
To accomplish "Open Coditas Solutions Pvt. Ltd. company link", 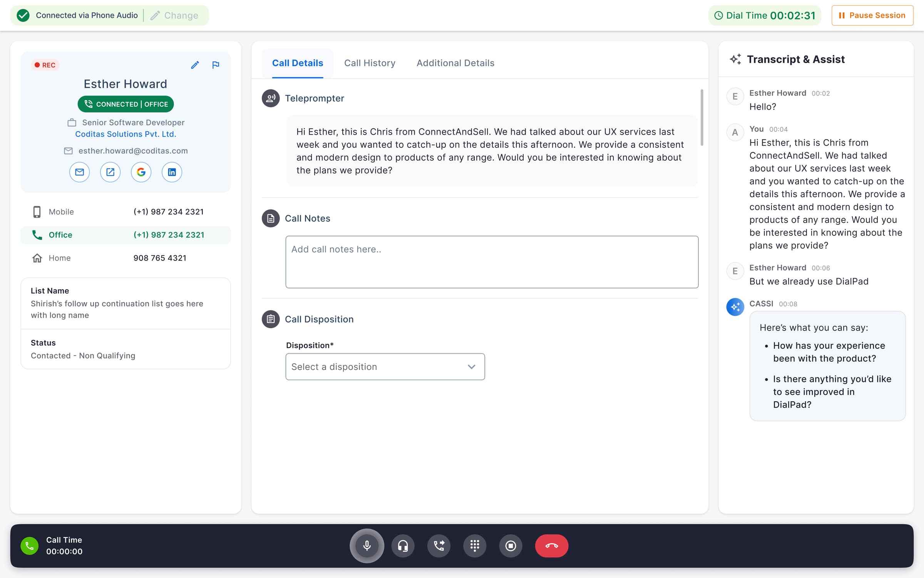I will [x=126, y=134].
